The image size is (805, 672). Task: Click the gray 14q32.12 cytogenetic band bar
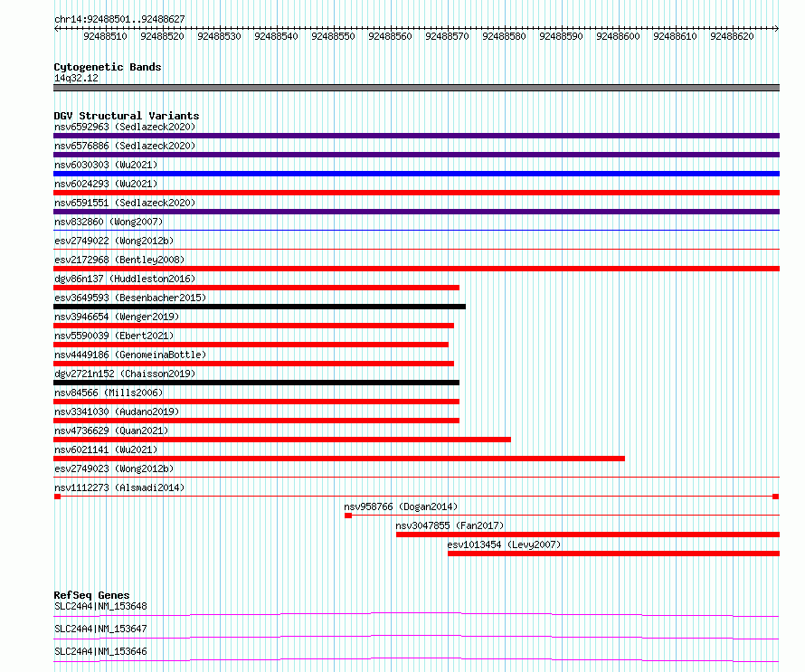pyautogui.click(x=416, y=88)
